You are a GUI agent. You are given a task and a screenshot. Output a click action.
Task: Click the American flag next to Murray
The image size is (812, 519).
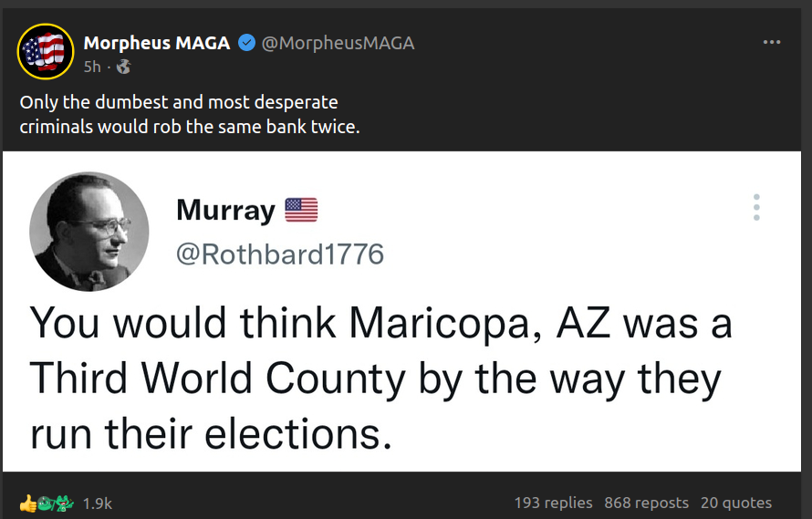(301, 211)
